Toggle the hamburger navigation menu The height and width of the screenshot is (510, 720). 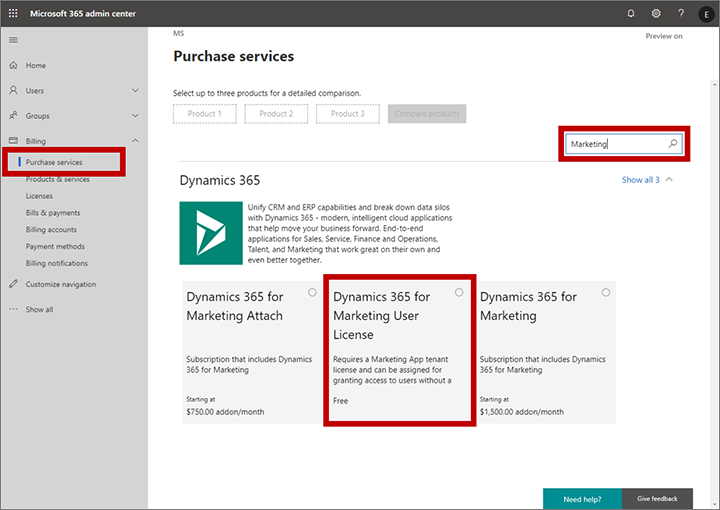click(x=13, y=39)
